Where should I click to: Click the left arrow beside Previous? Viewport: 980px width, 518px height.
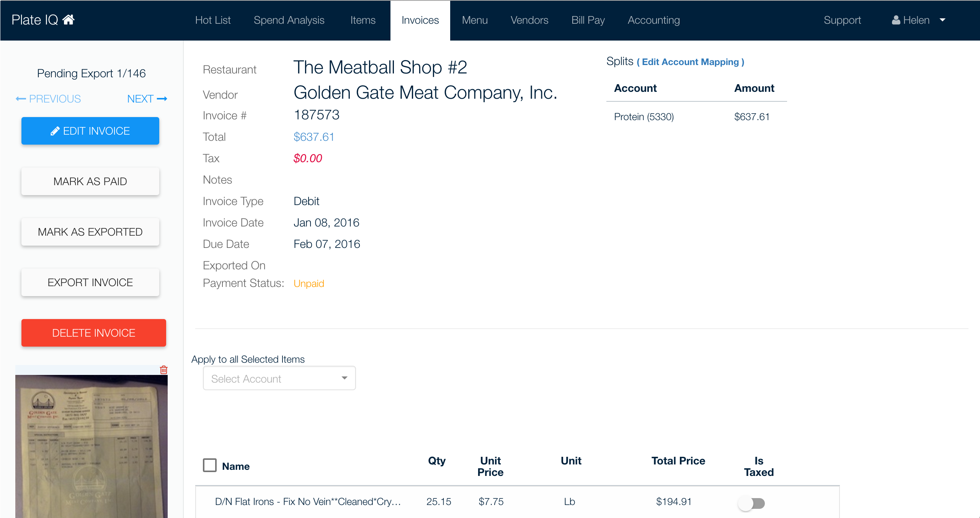[x=21, y=99]
